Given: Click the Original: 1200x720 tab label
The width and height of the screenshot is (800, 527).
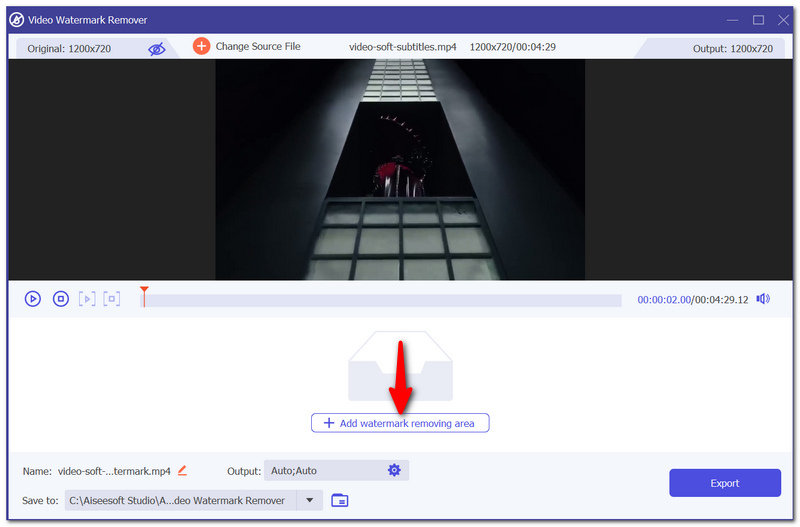Looking at the screenshot, I should pos(69,49).
